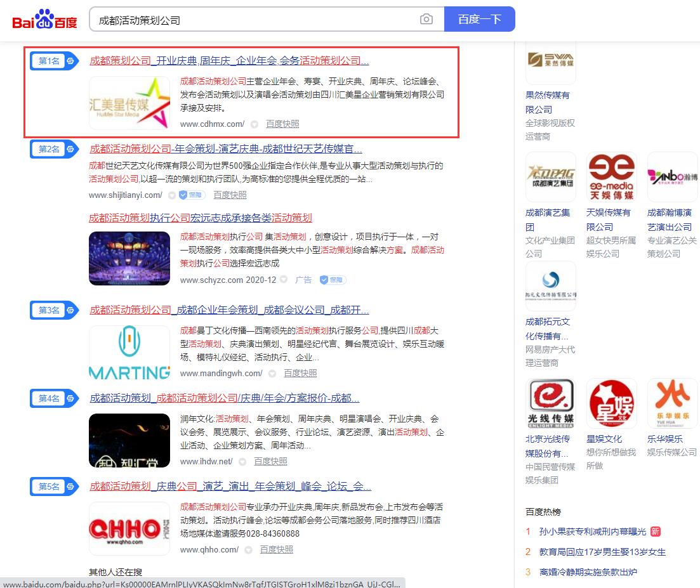Click the 保障 shield badge beside the 广告 label
The width and height of the screenshot is (700, 588).
click(333, 280)
